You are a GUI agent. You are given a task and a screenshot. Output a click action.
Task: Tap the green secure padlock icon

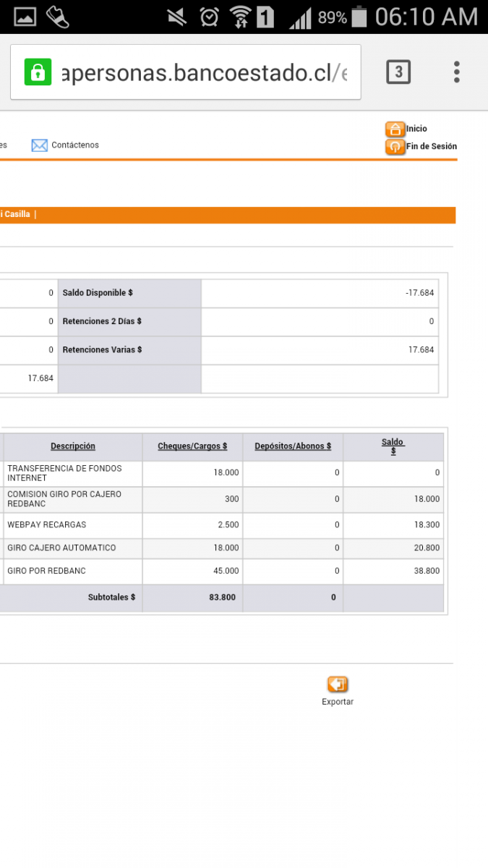click(38, 72)
